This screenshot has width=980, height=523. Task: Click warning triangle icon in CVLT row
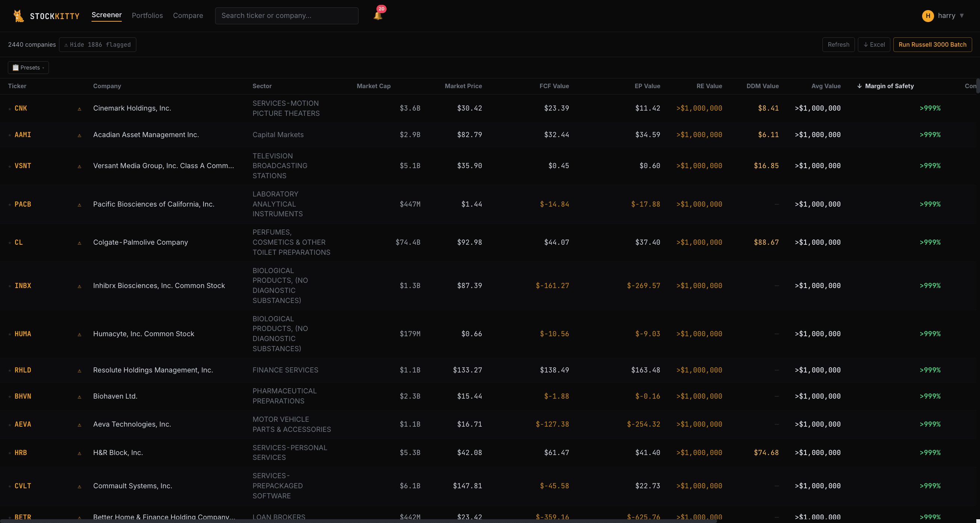(x=80, y=486)
